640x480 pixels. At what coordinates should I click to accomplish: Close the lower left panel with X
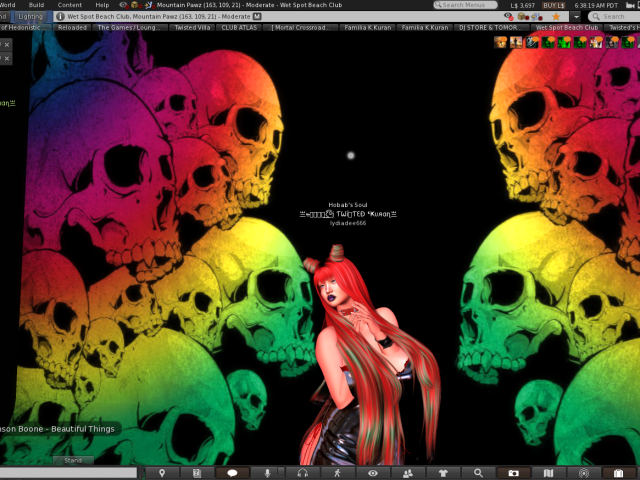click(x=7, y=59)
